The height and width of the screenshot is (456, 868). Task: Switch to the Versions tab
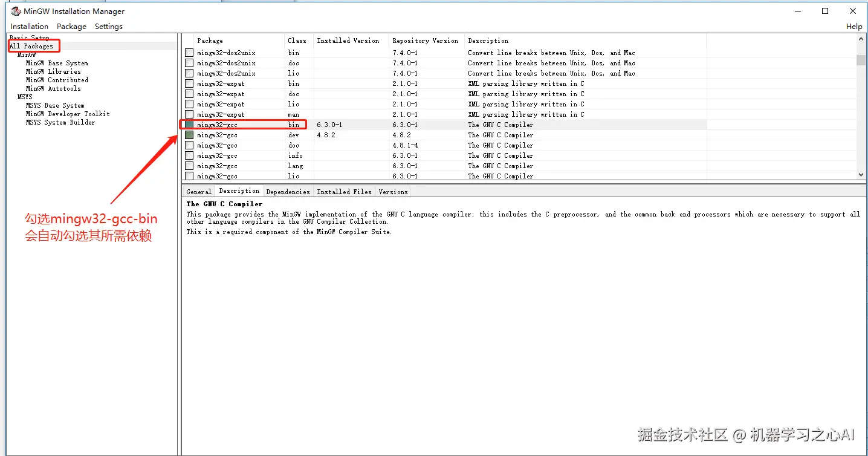[393, 192]
